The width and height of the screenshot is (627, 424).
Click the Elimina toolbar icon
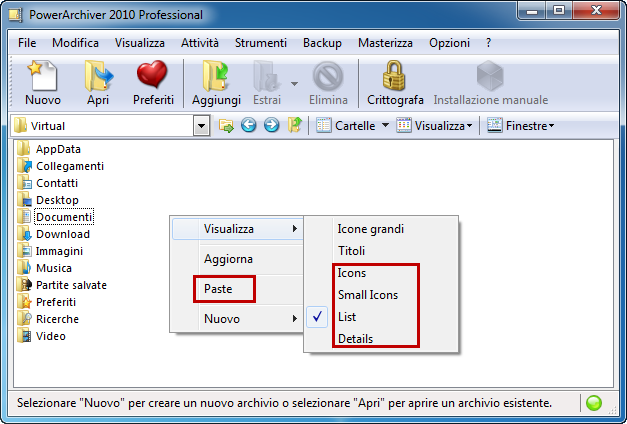328,76
